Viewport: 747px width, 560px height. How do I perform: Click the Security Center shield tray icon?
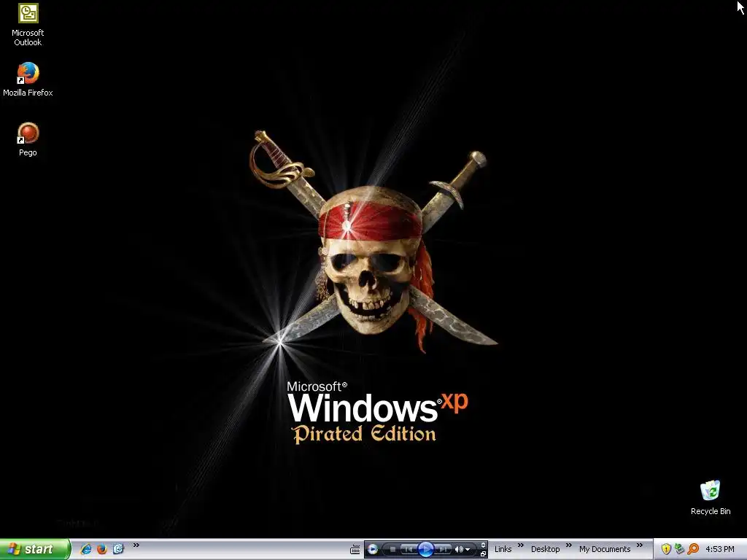666,549
